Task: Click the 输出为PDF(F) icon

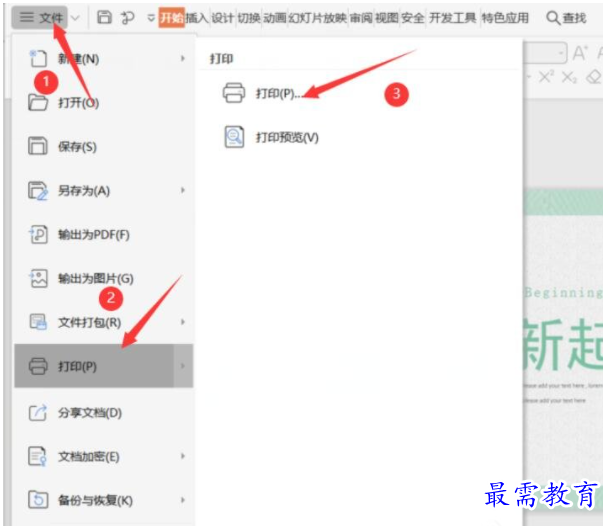Action: [x=38, y=234]
